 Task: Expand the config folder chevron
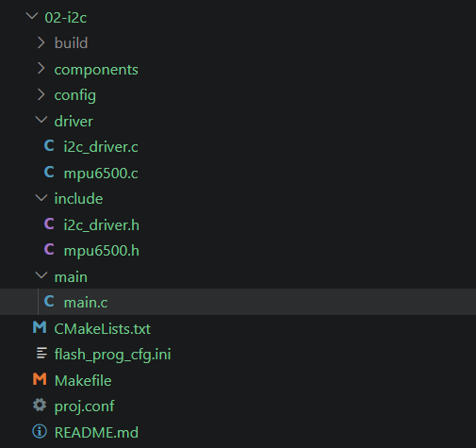41,94
